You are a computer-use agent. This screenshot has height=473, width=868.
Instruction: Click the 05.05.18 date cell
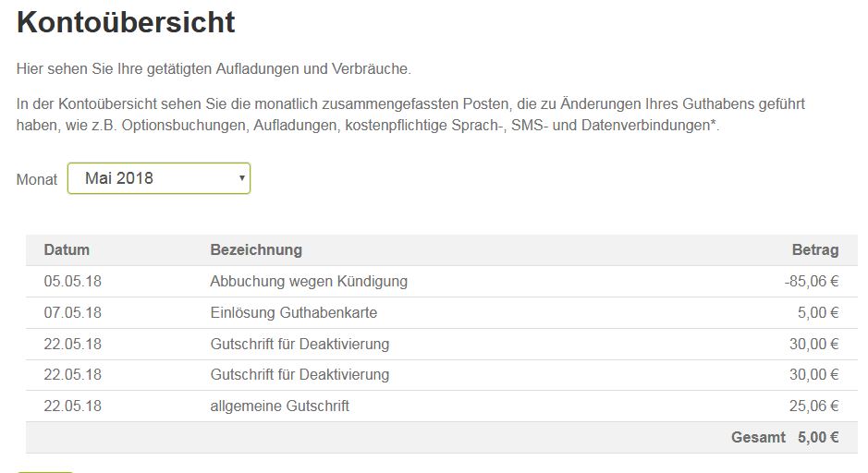click(72, 281)
